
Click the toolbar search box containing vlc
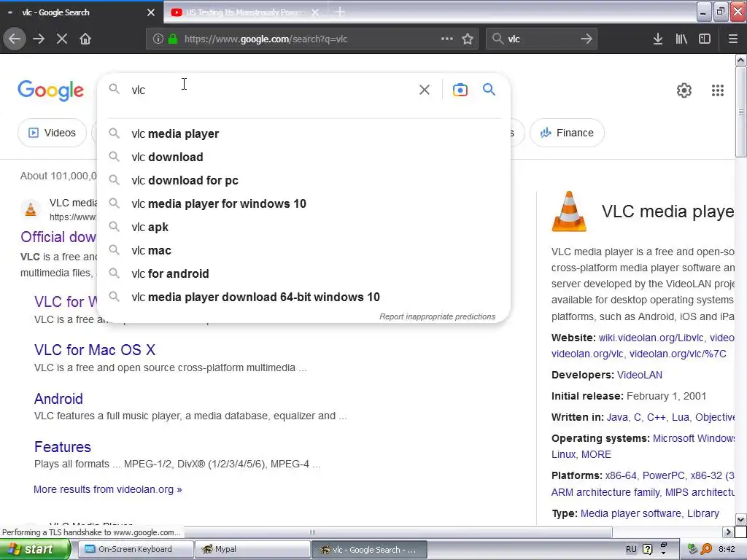point(541,39)
